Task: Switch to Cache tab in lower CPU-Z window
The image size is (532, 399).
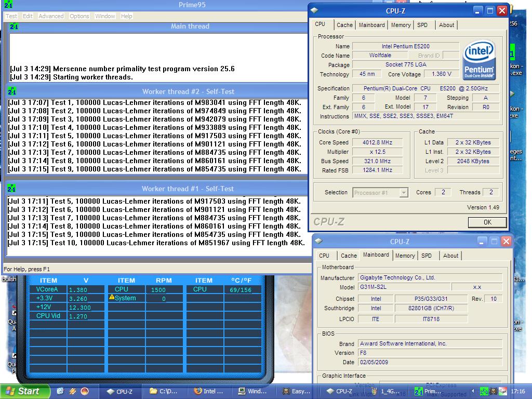Action: tap(349, 256)
